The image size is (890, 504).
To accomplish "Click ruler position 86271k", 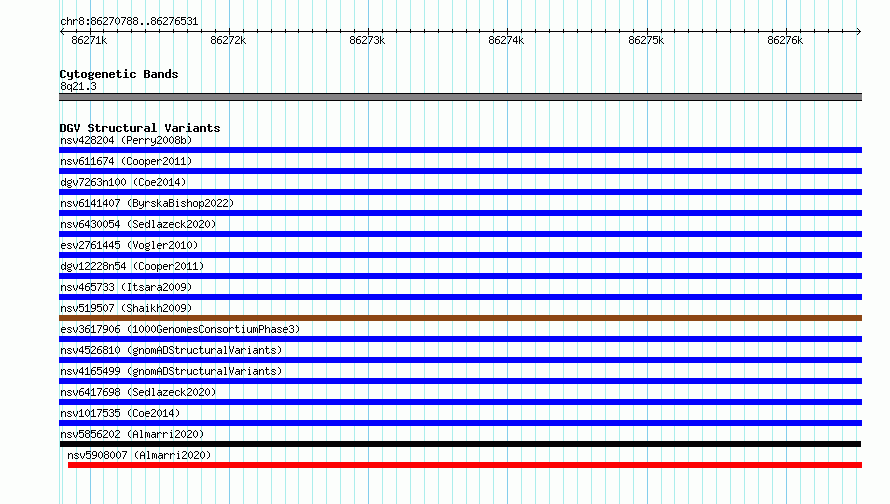I will [89, 40].
